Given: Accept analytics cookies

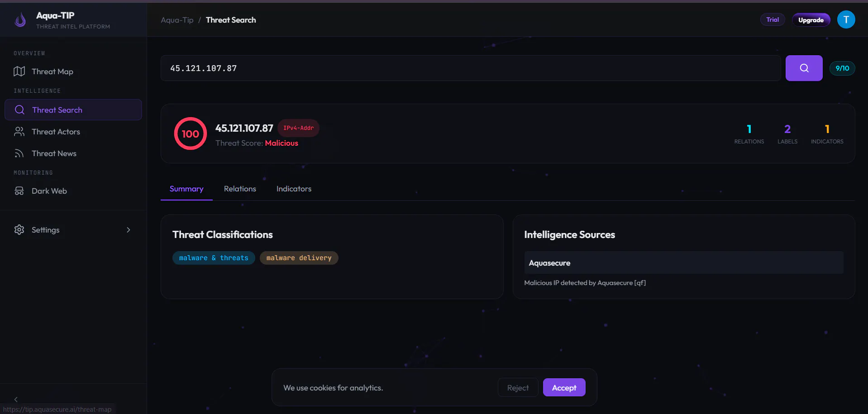Looking at the screenshot, I should pos(564,388).
